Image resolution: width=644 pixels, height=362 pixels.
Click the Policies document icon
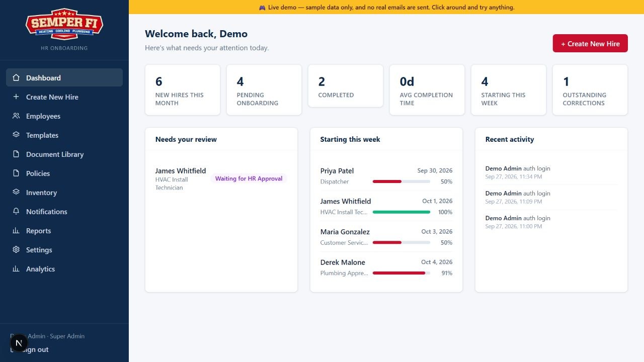(x=16, y=173)
